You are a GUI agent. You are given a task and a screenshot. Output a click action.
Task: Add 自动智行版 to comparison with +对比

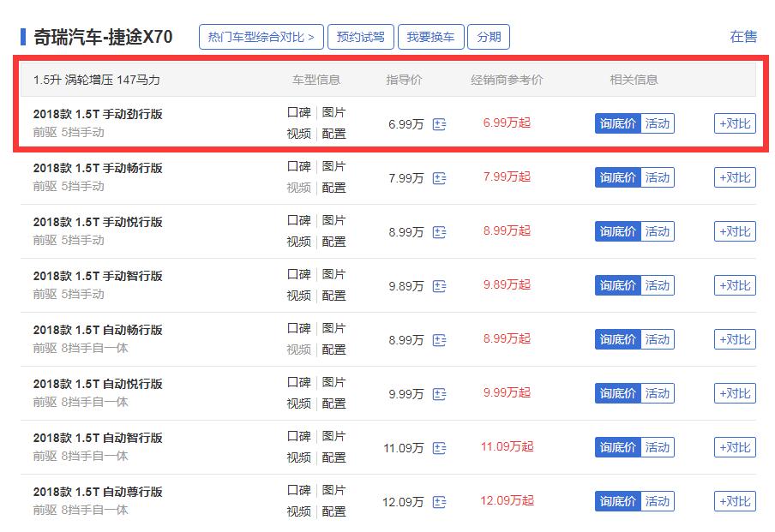tap(735, 447)
